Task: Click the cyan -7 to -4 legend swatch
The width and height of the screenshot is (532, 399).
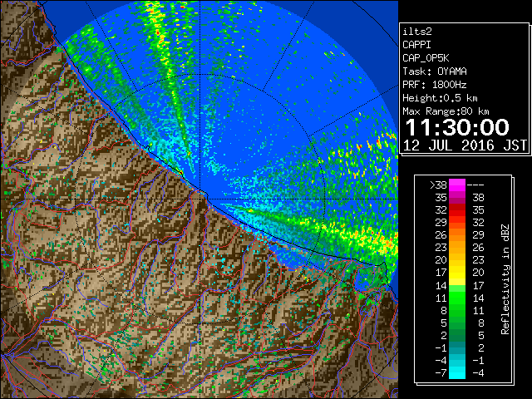Action: point(457,372)
